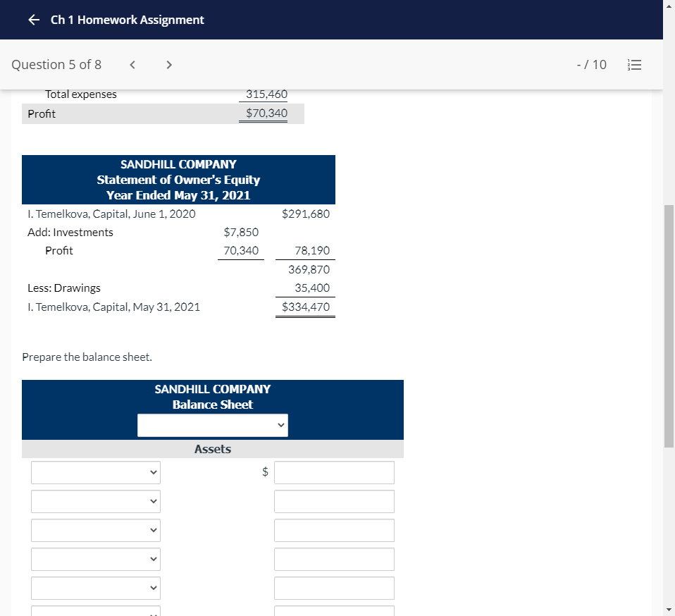This screenshot has width=675, height=616.
Task: Open the third dropdown under Assets
Action: click(95, 530)
